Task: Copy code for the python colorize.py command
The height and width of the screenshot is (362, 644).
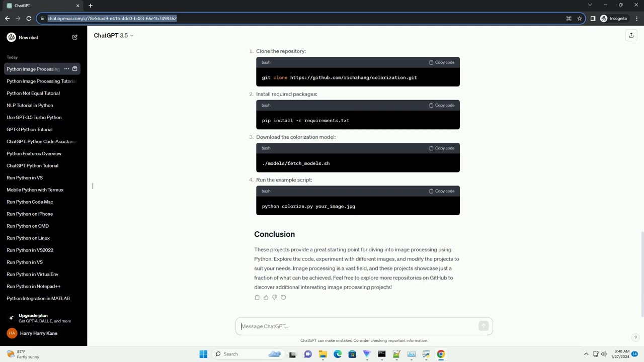Action: click(442, 191)
